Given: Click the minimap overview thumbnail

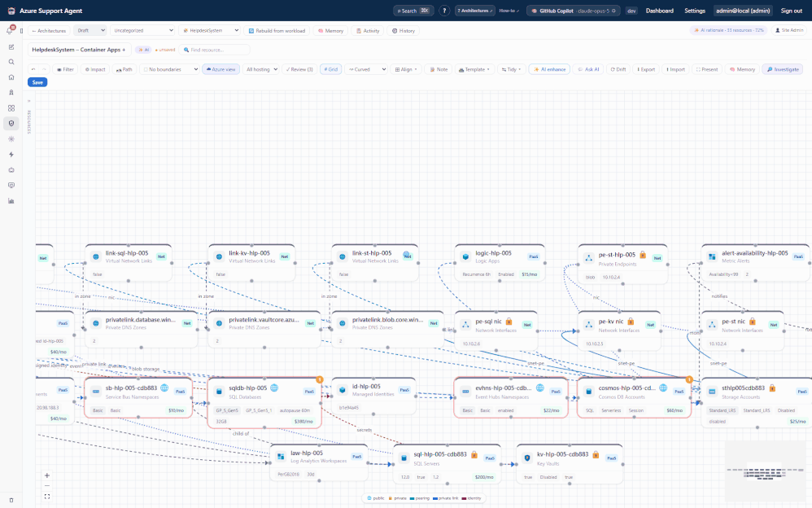Looking at the screenshot, I should tap(767, 473).
